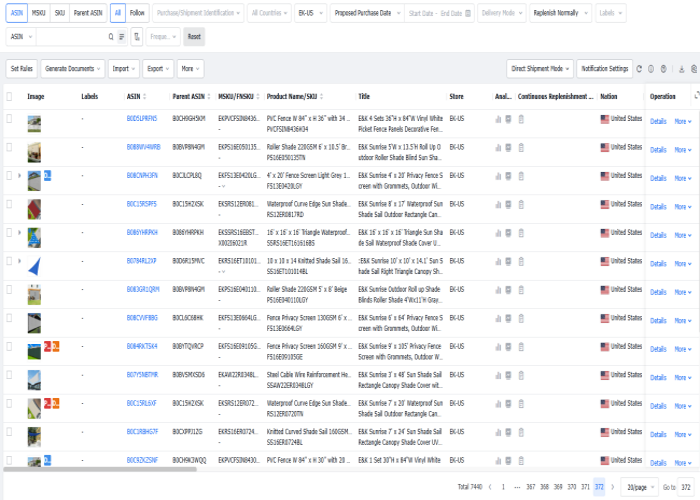The height and width of the screenshot is (500, 700).
Task: Sort by Product Name/SKU column arrows
Action: [x=321, y=96]
